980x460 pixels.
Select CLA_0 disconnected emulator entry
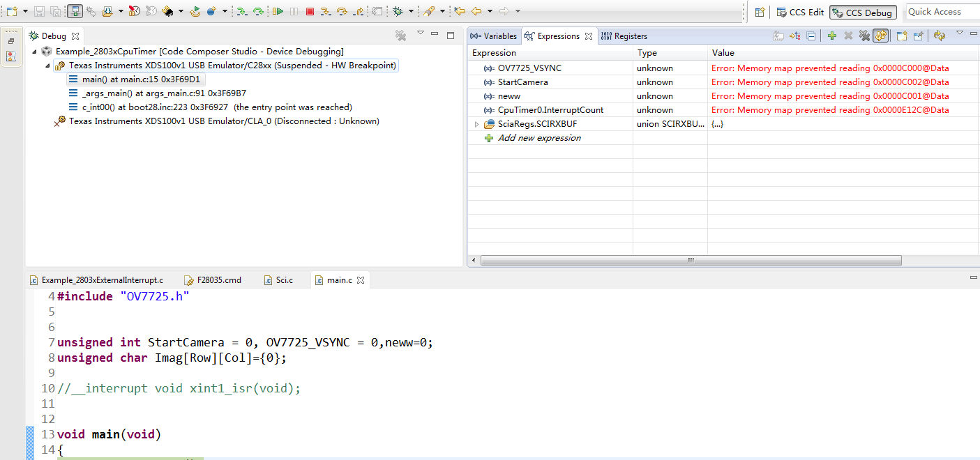point(218,121)
